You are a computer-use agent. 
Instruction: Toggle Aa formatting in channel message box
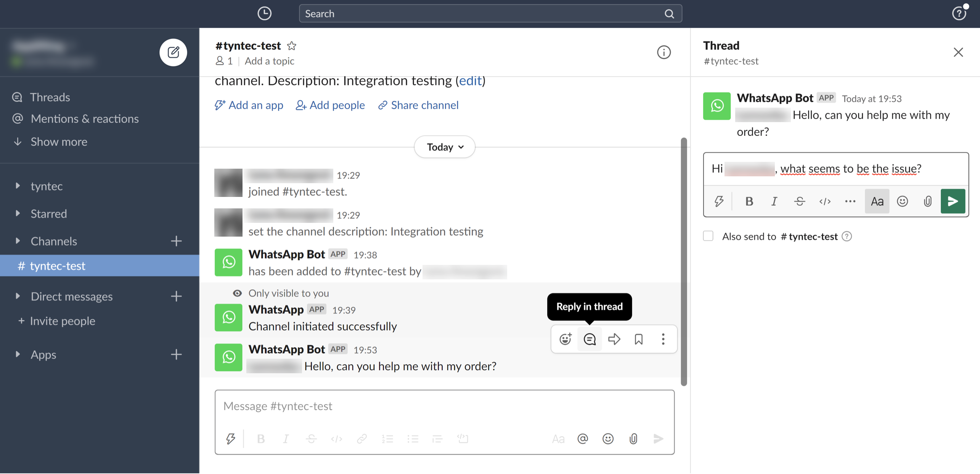pyautogui.click(x=558, y=439)
